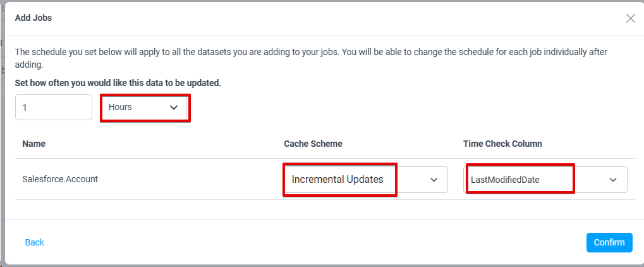Click the Cache Scheme dropdown arrow

coord(434,180)
